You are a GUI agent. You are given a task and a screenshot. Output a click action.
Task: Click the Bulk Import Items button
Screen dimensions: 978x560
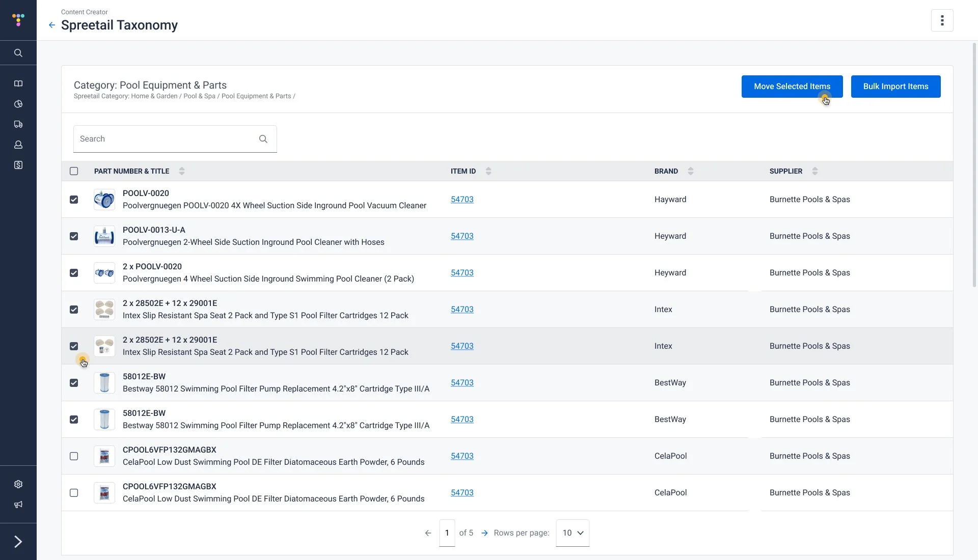(895, 87)
